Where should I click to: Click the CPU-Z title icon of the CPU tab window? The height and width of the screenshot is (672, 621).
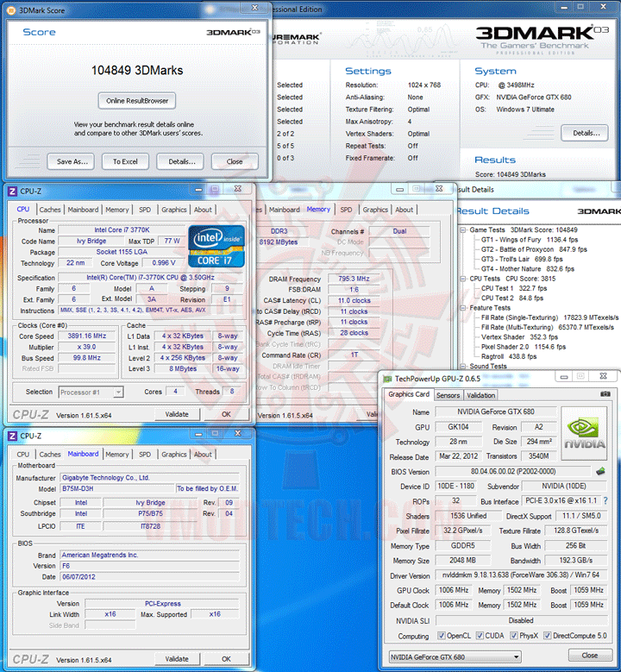(x=12, y=192)
